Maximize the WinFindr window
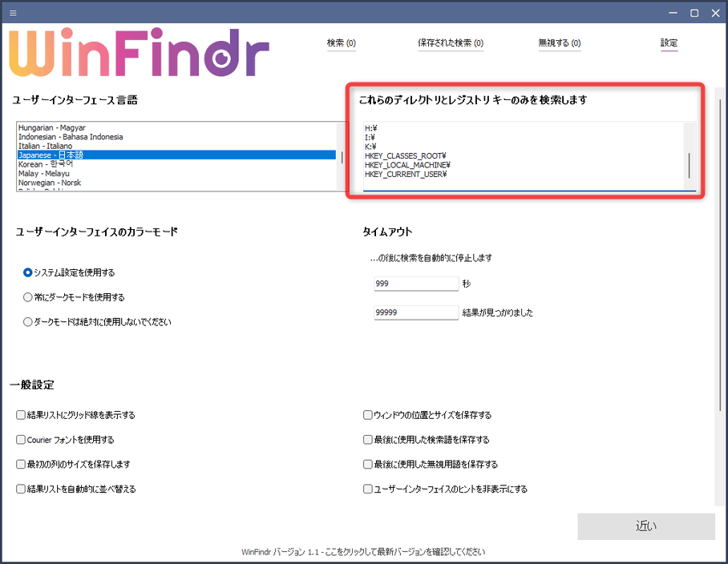Image resolution: width=728 pixels, height=564 pixels. tap(694, 13)
